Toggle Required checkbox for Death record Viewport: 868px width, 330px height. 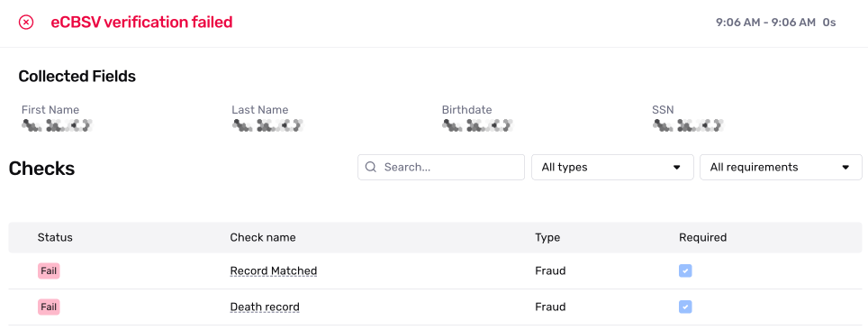click(685, 307)
